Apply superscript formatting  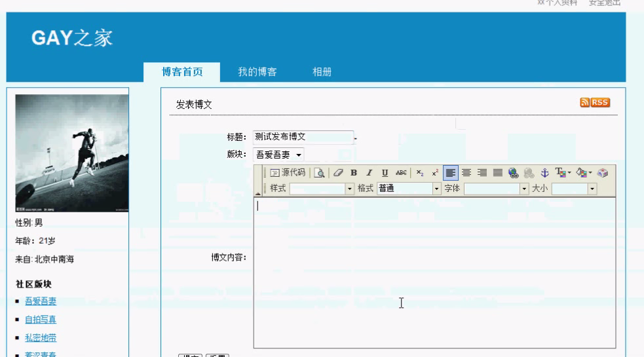click(x=435, y=172)
